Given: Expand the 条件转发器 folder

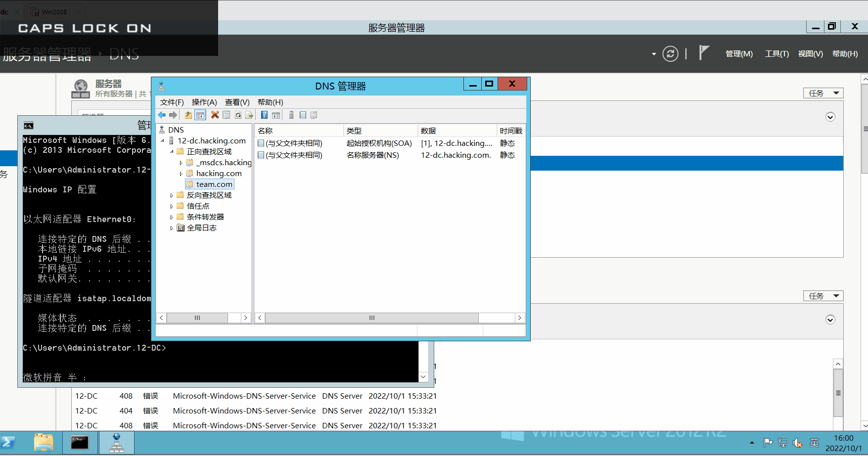Looking at the screenshot, I should click(x=172, y=217).
